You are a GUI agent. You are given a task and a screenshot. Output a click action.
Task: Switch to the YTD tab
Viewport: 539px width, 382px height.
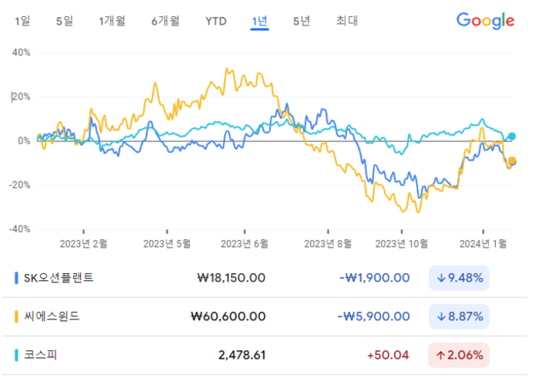216,21
